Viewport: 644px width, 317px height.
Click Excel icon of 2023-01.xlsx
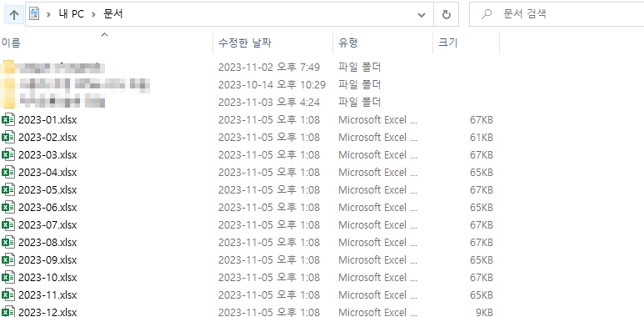click(8, 120)
